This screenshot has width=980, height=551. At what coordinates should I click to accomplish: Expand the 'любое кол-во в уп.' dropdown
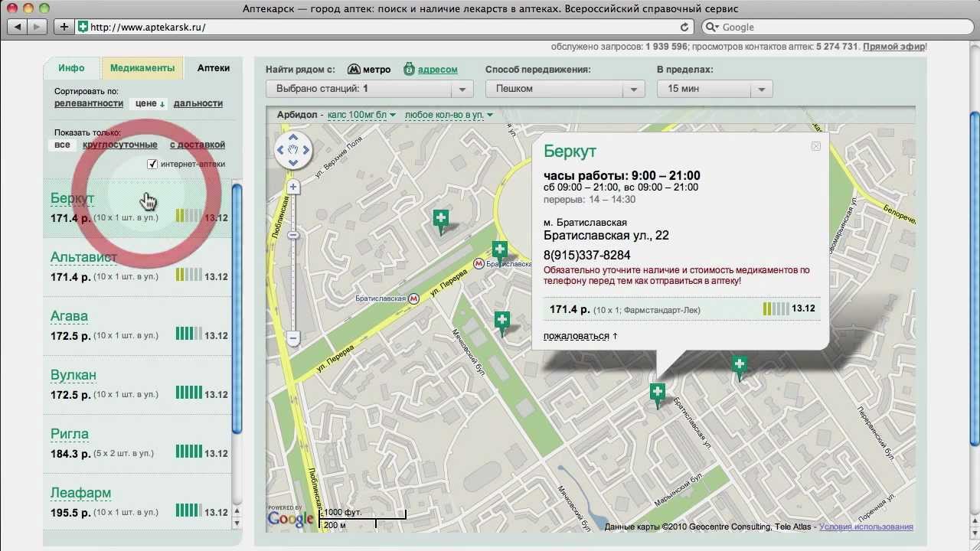tap(449, 115)
